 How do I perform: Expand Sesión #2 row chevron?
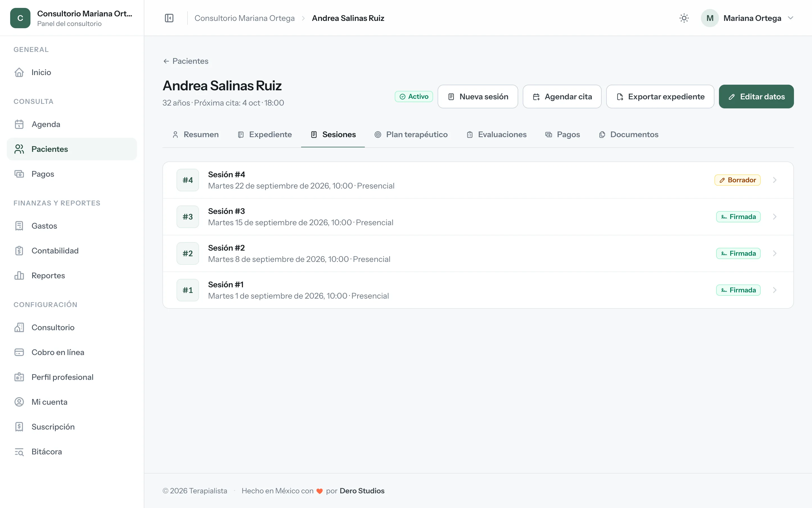775,253
